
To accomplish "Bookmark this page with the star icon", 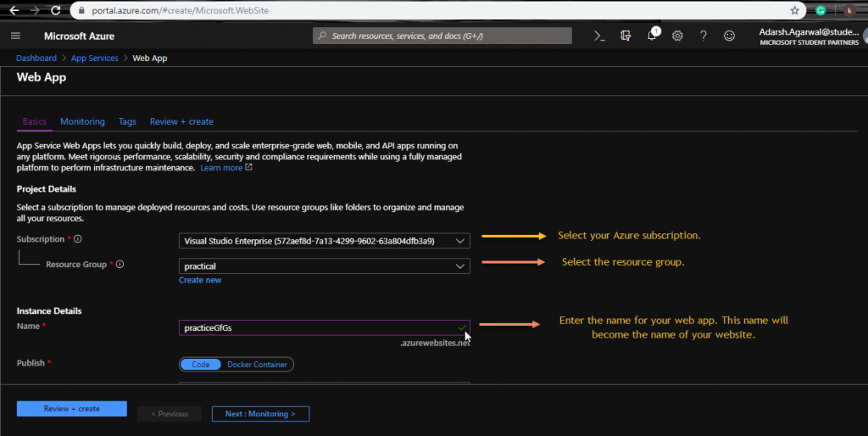I will coord(794,10).
